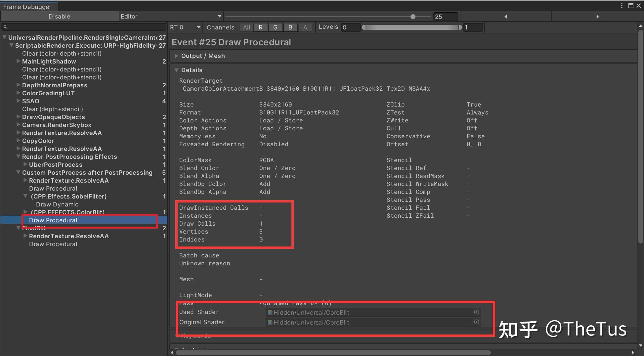Screen dimensions: 644x356
Task: Open the Editor attach dropdown
Action: click(170, 16)
